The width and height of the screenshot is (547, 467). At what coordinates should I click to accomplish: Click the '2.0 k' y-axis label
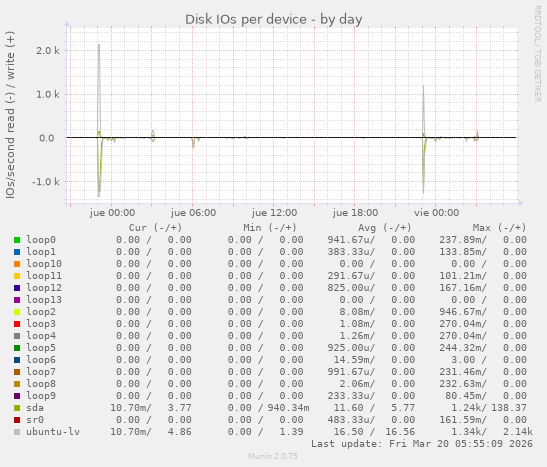48,51
